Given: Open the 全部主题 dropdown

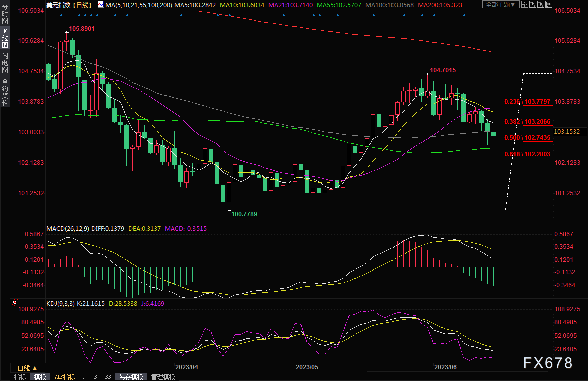Looking at the screenshot, I should pos(499,5).
